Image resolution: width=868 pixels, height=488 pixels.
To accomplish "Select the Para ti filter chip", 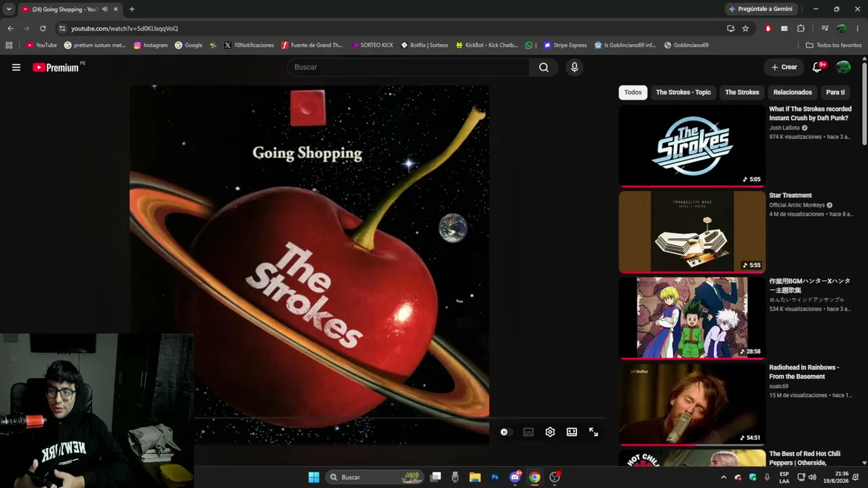I will (835, 92).
